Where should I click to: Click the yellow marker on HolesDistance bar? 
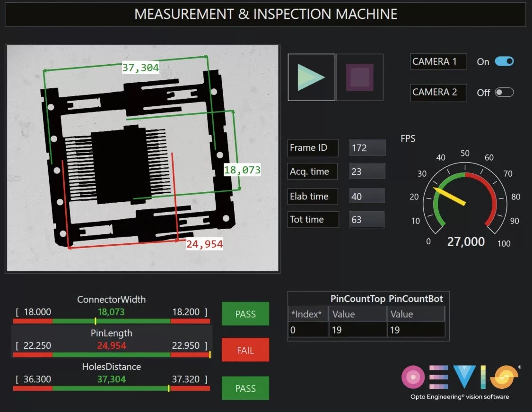[x=168, y=388]
